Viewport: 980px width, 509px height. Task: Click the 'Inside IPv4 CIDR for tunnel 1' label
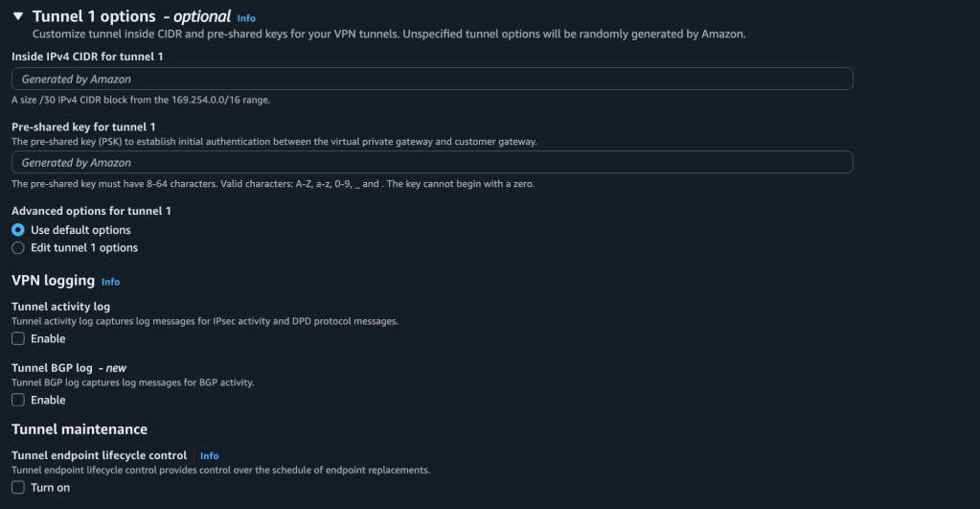pos(87,57)
